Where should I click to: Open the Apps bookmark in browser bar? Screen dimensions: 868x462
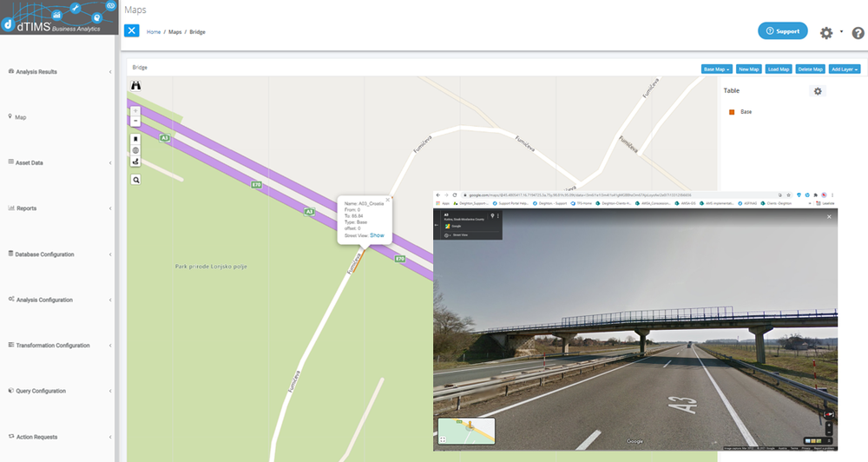[x=443, y=203]
